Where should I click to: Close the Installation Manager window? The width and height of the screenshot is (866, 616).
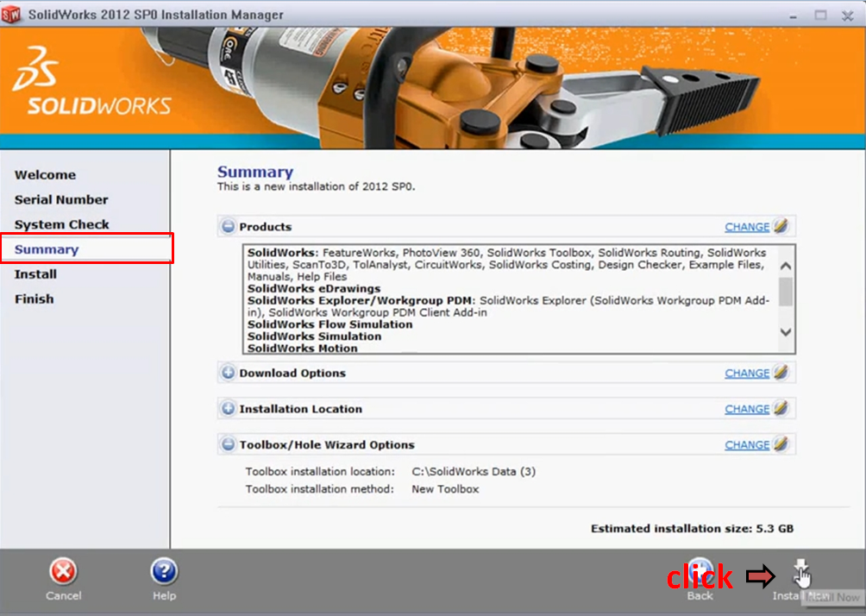847,16
